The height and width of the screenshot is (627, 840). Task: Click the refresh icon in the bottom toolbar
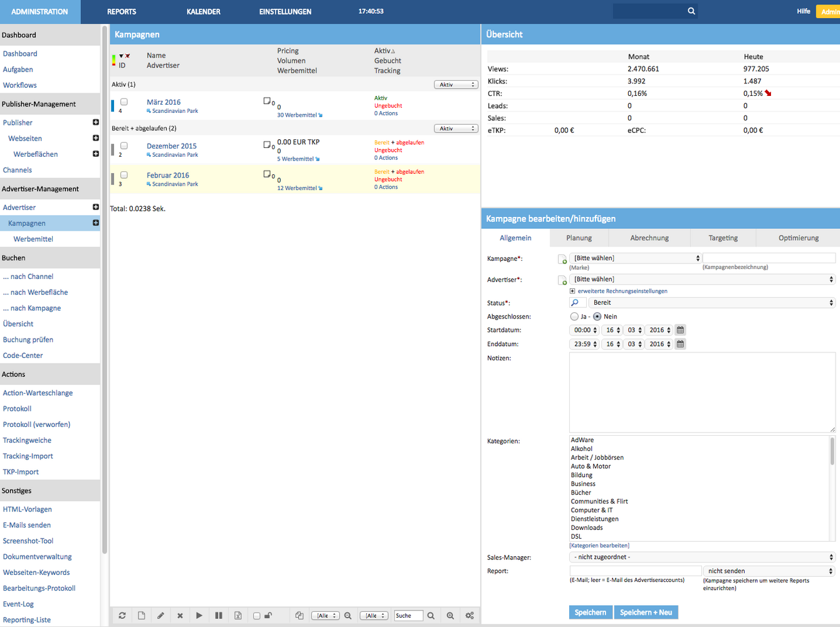coord(122,616)
